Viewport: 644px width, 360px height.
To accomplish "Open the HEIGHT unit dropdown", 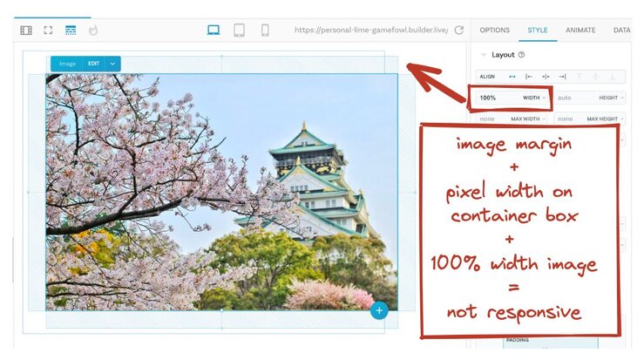I will [611, 98].
